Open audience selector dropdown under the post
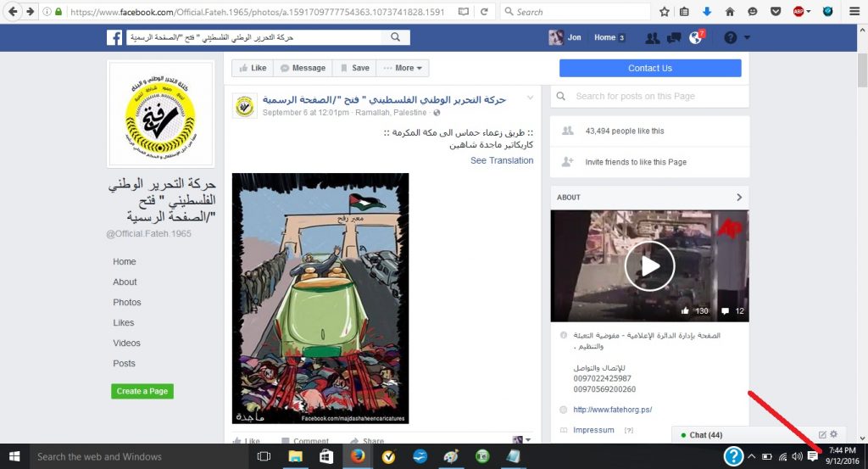868x469 pixels. [x=521, y=439]
